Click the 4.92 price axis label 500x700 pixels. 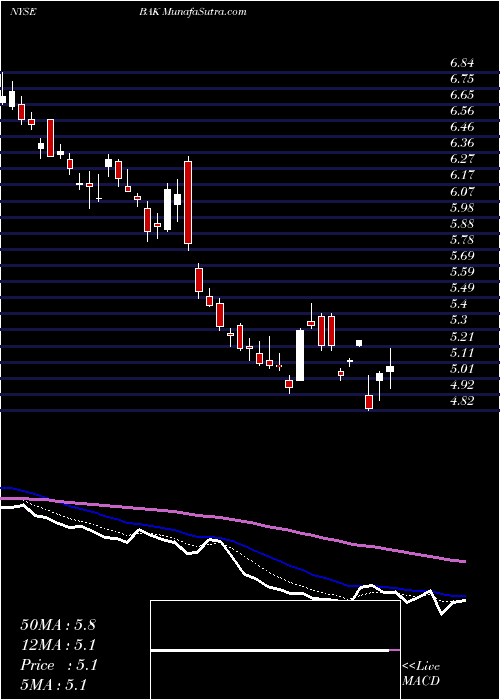tap(462, 385)
